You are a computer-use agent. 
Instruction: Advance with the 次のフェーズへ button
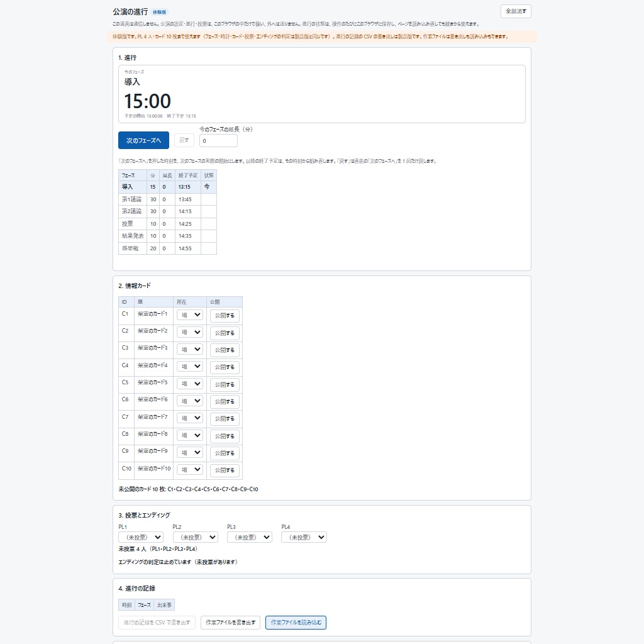tap(143, 140)
